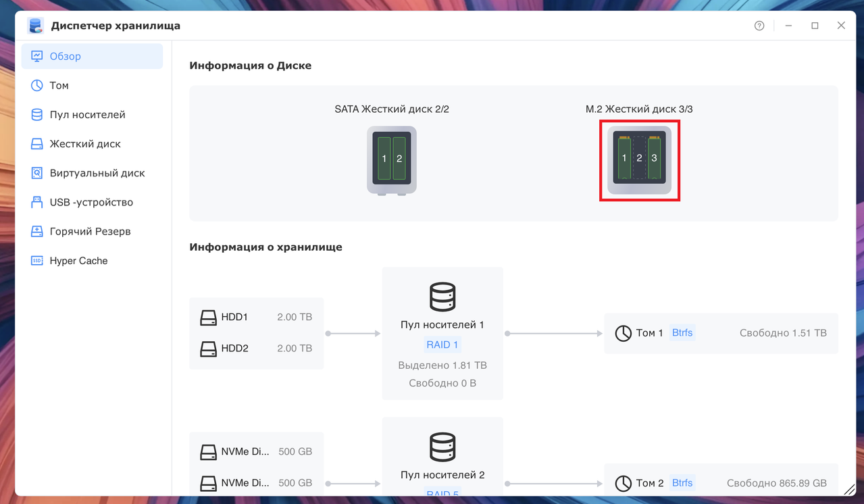
Task: Click the Hyper Cache SSD icon
Action: pos(37,260)
